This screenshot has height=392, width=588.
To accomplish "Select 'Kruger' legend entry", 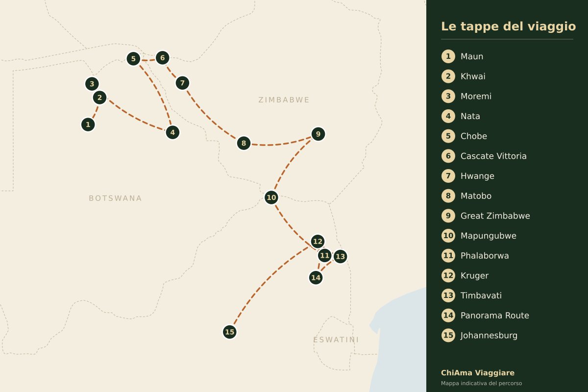I will pos(474,275).
